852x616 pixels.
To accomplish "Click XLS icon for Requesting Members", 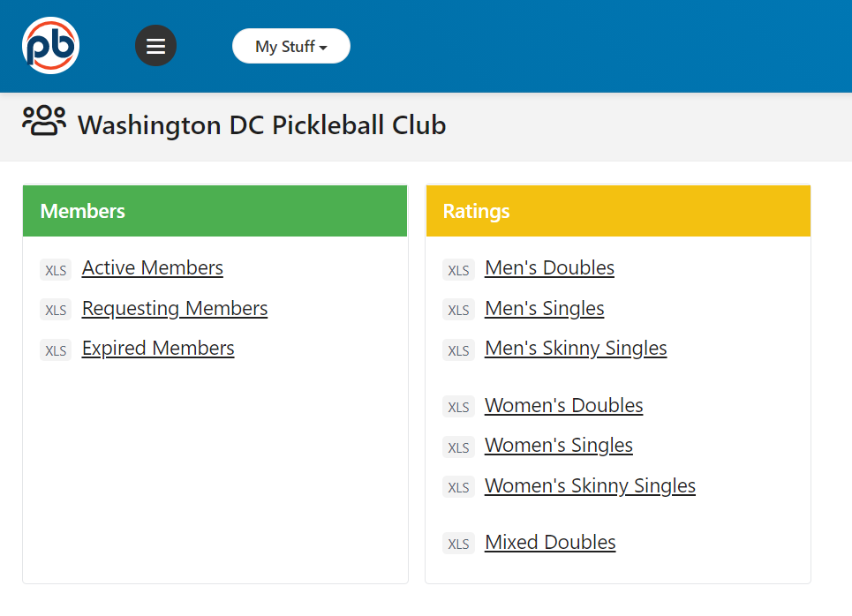I will pyautogui.click(x=56, y=310).
